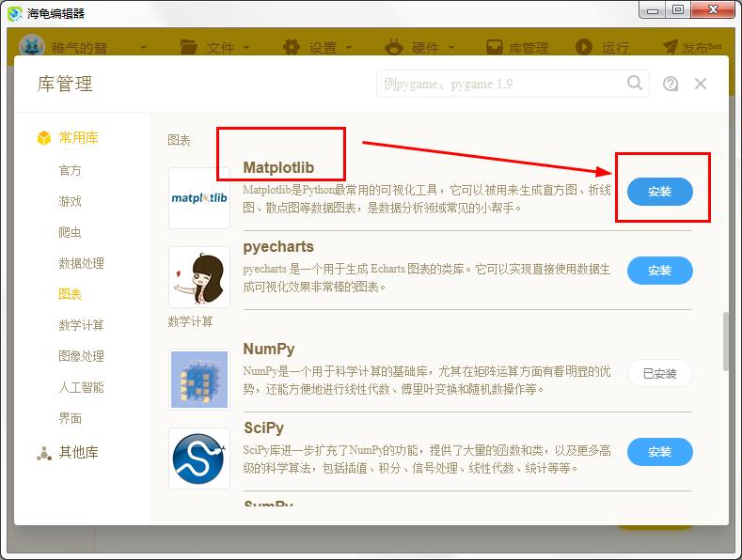This screenshot has width=742, height=560.
Task: Open the 硬件 menu
Action: pyautogui.click(x=425, y=47)
